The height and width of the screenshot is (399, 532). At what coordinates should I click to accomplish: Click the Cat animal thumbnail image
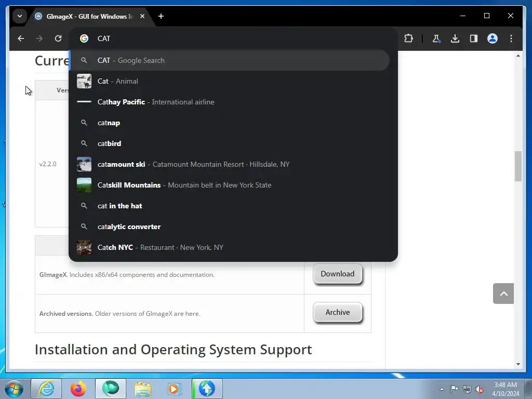coord(84,81)
